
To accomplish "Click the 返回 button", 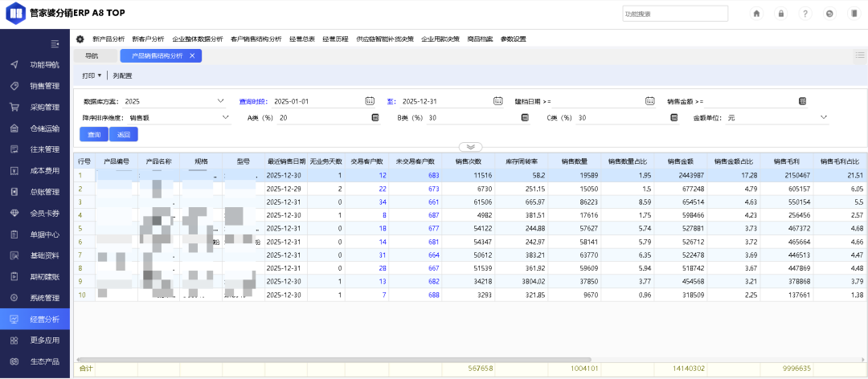I will (x=124, y=134).
